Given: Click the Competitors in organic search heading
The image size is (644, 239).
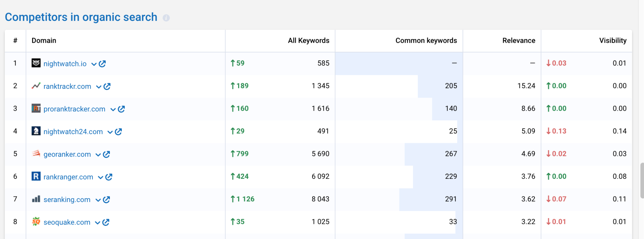Looking at the screenshot, I should (81, 17).
